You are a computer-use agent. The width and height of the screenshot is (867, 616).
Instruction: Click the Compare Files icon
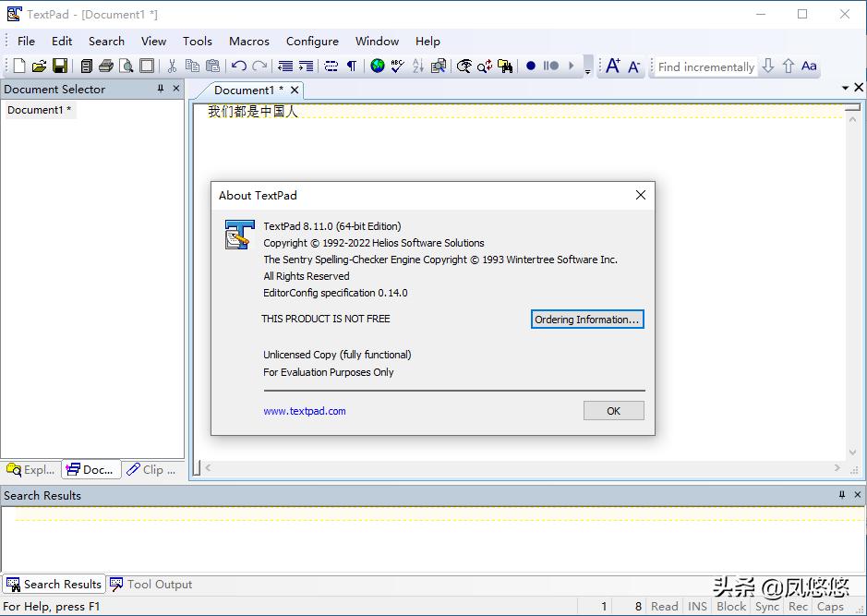pyautogui.click(x=439, y=66)
